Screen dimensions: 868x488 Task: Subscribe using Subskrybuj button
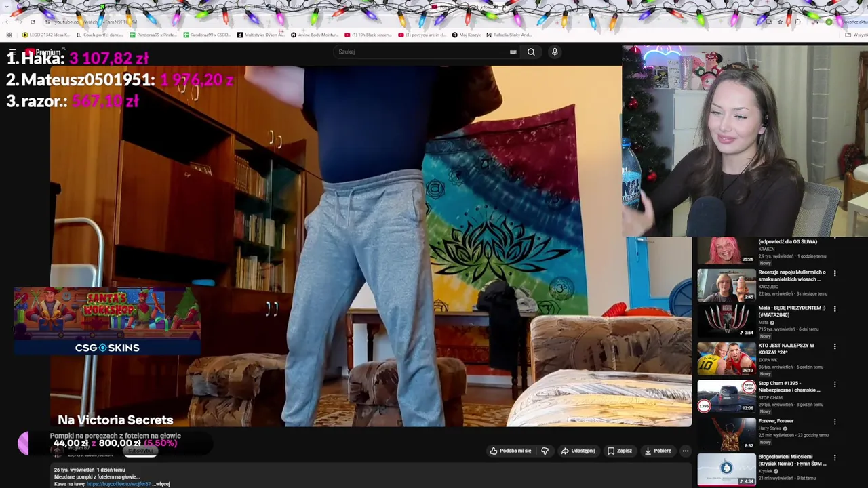(140, 451)
